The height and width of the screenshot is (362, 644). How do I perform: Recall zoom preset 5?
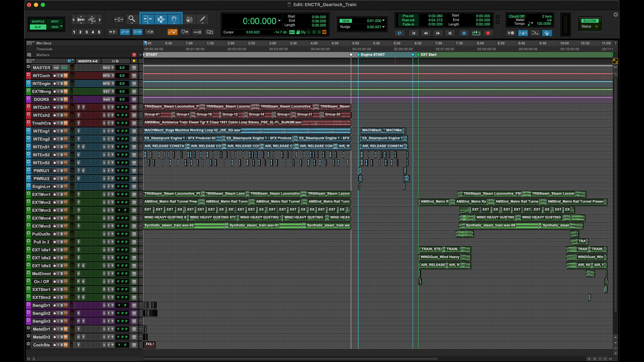pos(99,32)
